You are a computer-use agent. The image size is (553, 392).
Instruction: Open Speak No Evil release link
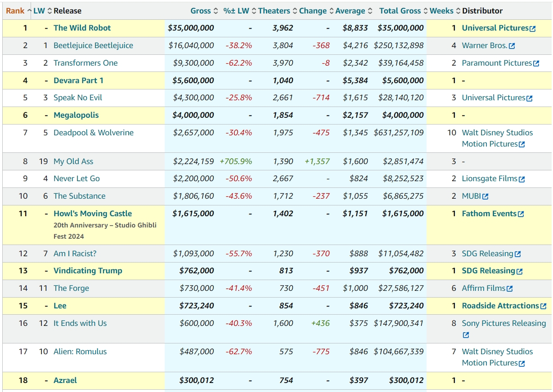pos(78,98)
